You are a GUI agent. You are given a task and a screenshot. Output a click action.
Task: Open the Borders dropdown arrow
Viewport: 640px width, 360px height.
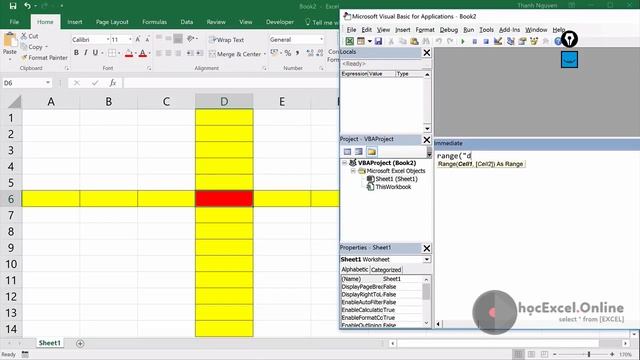point(119,53)
